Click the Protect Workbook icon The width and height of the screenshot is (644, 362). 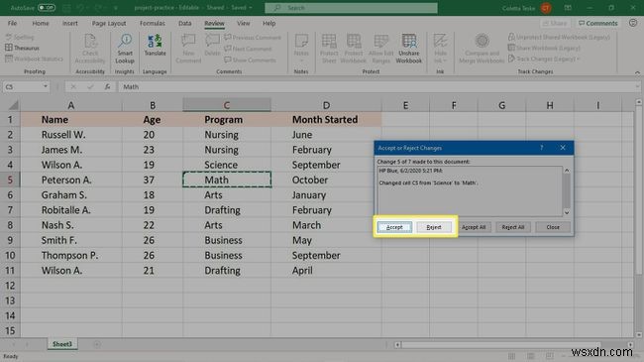click(354, 41)
